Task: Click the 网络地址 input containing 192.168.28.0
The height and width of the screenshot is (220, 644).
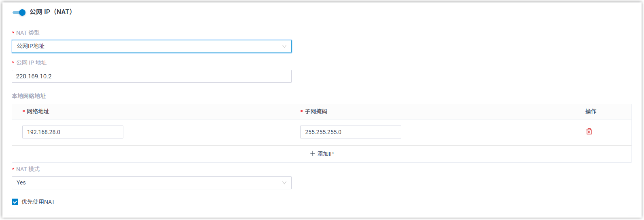Action: point(73,132)
